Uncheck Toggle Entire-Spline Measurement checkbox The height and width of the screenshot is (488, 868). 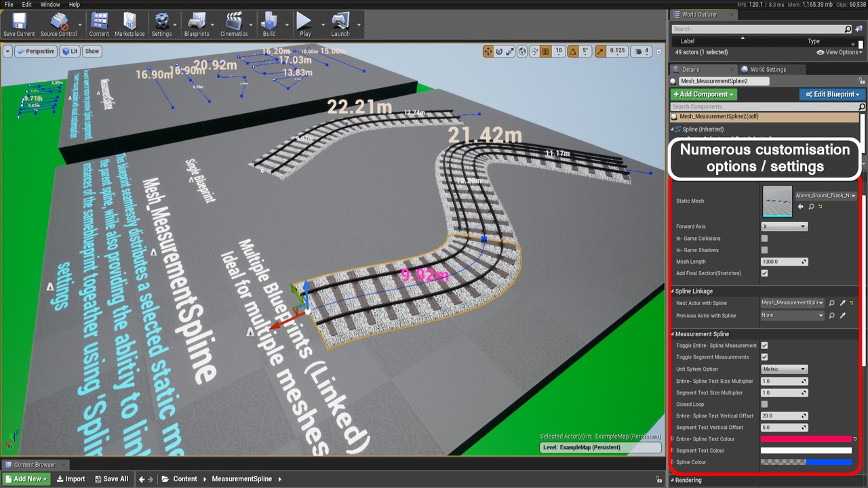(764, 346)
